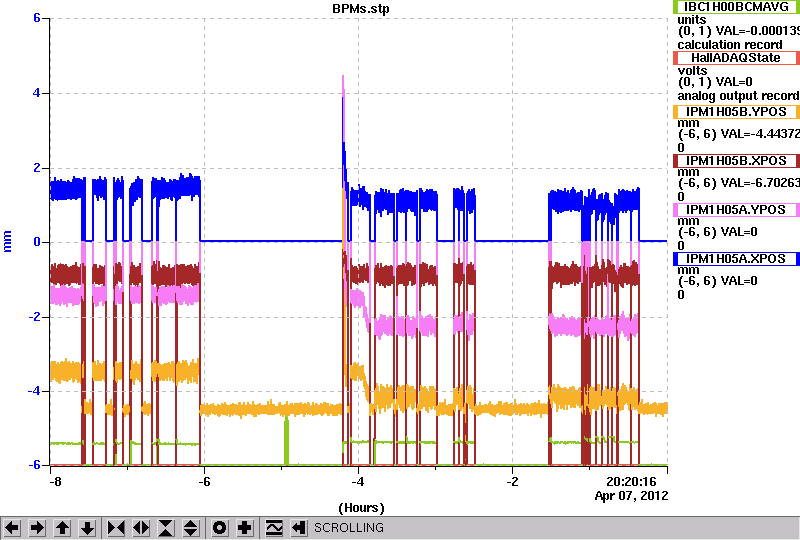Click the plus icon in the toolbar

[245, 528]
